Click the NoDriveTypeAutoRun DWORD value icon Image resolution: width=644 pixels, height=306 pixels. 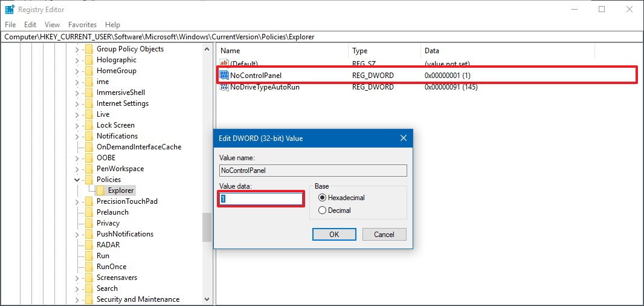tap(225, 87)
